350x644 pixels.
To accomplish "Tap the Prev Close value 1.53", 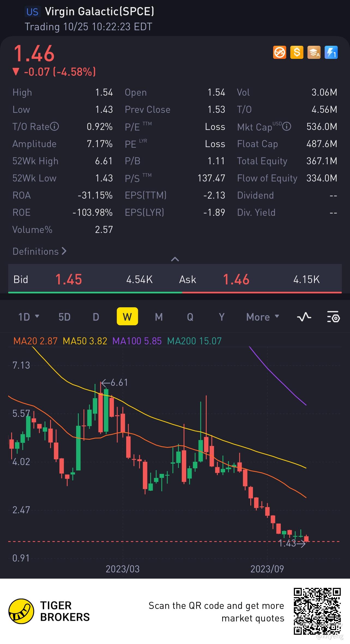I will (216, 110).
